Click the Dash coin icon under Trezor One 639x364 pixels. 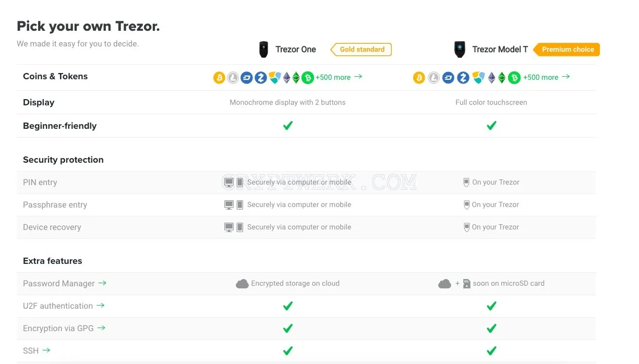tap(247, 78)
